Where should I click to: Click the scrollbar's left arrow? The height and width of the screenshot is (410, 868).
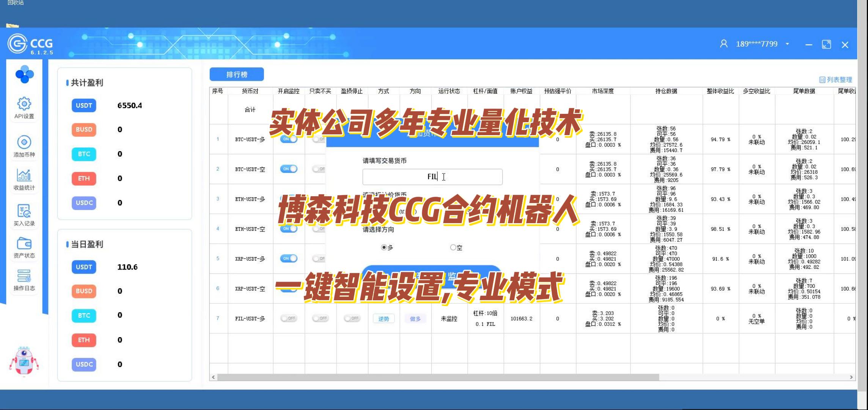(x=214, y=377)
